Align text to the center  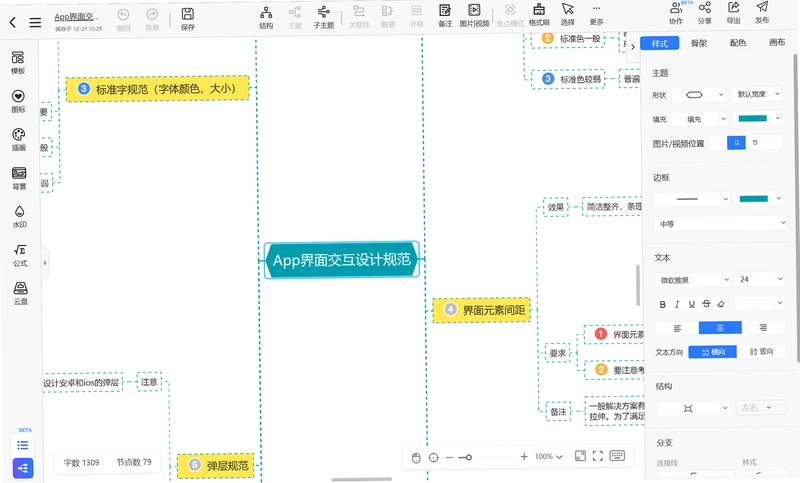[x=720, y=328]
